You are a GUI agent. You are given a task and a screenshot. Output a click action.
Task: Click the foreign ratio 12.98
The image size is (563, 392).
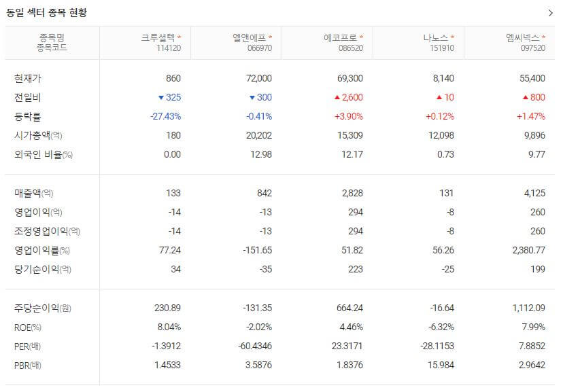point(261,155)
